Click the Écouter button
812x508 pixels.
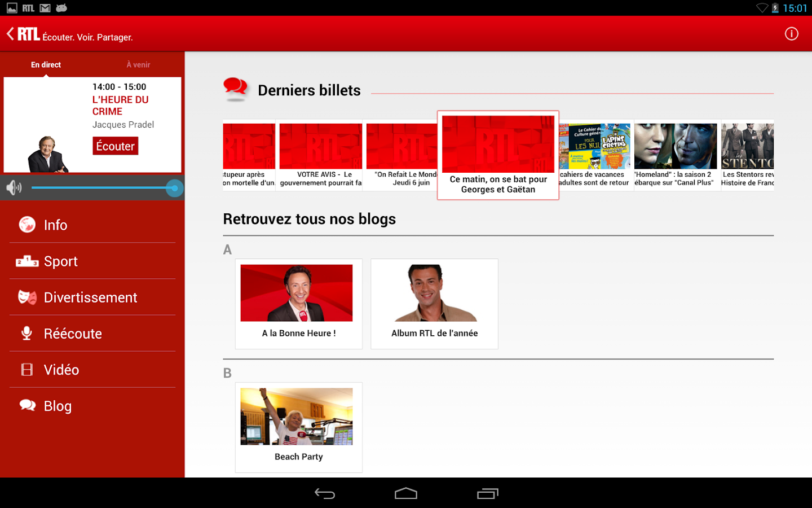click(115, 146)
